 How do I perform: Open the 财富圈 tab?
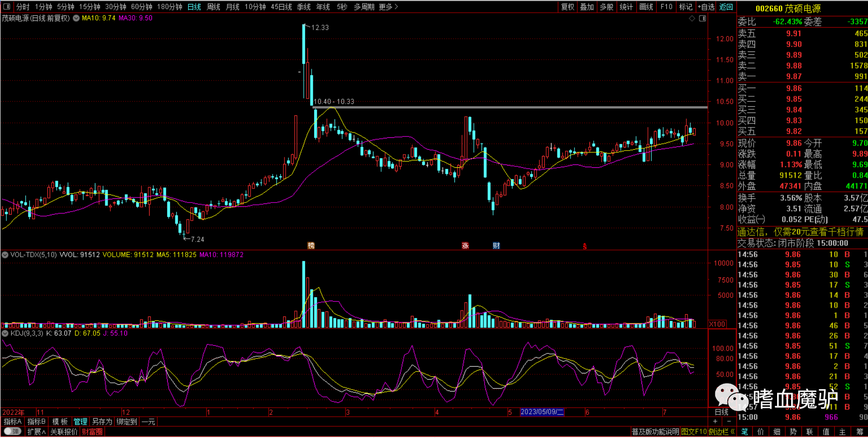pyautogui.click(x=92, y=432)
